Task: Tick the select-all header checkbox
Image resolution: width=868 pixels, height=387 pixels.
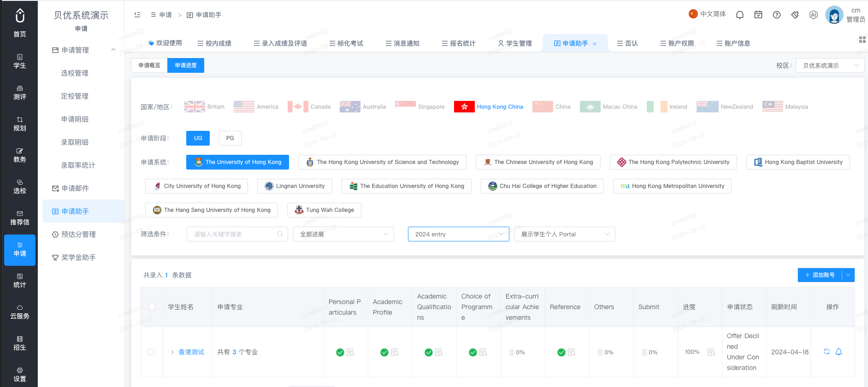Action: pos(152,307)
